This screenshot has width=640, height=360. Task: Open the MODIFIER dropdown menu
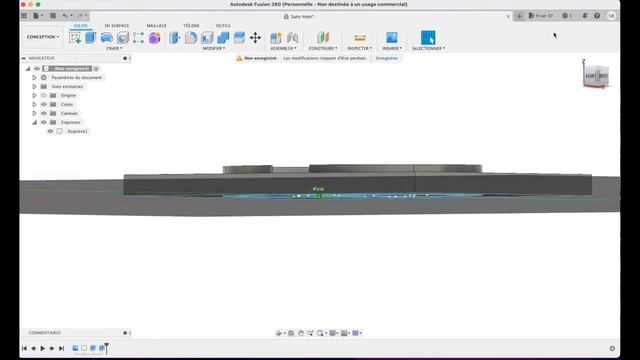213,48
